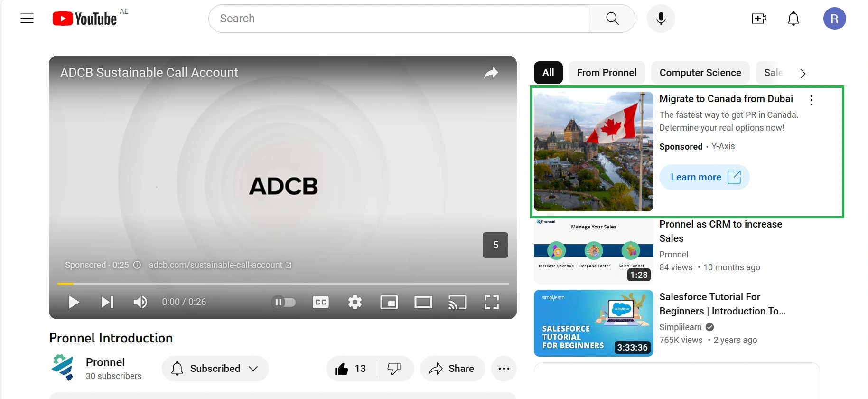
Task: Open more actions under the video
Action: tap(504, 369)
